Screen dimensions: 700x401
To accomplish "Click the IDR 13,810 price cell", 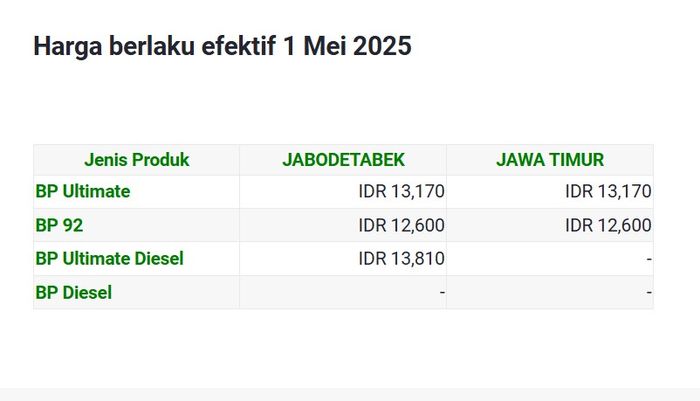I will (401, 258).
